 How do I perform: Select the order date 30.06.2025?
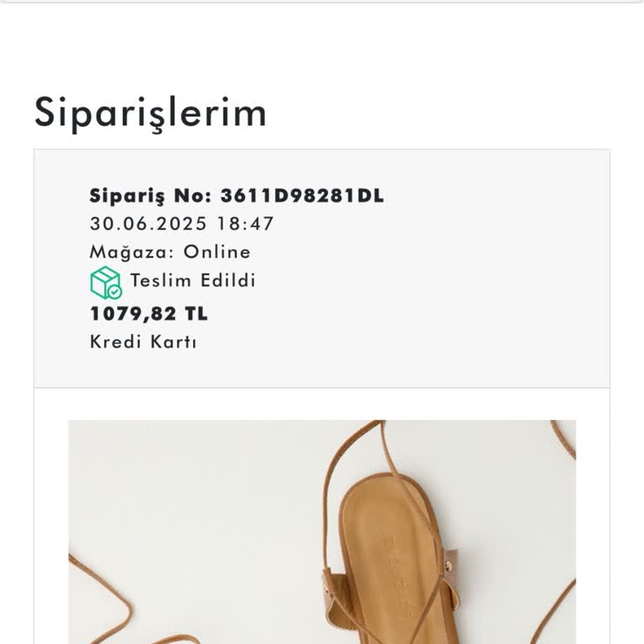click(148, 224)
